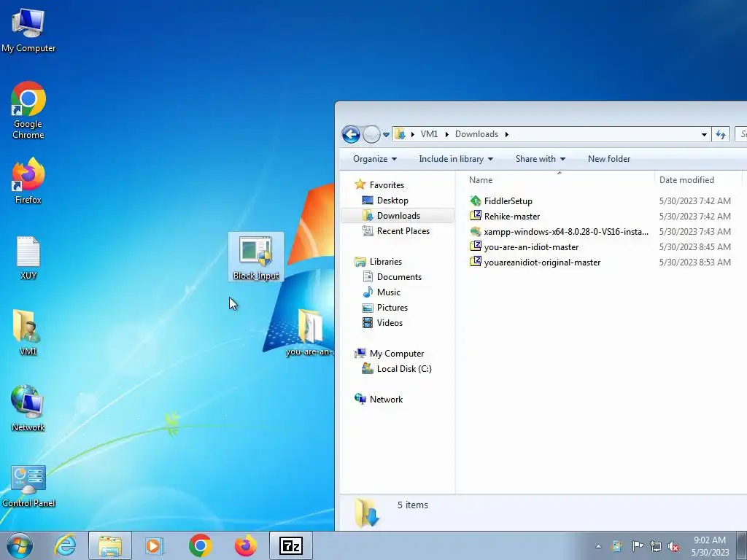Open the Windows Start menu orb

(20, 545)
